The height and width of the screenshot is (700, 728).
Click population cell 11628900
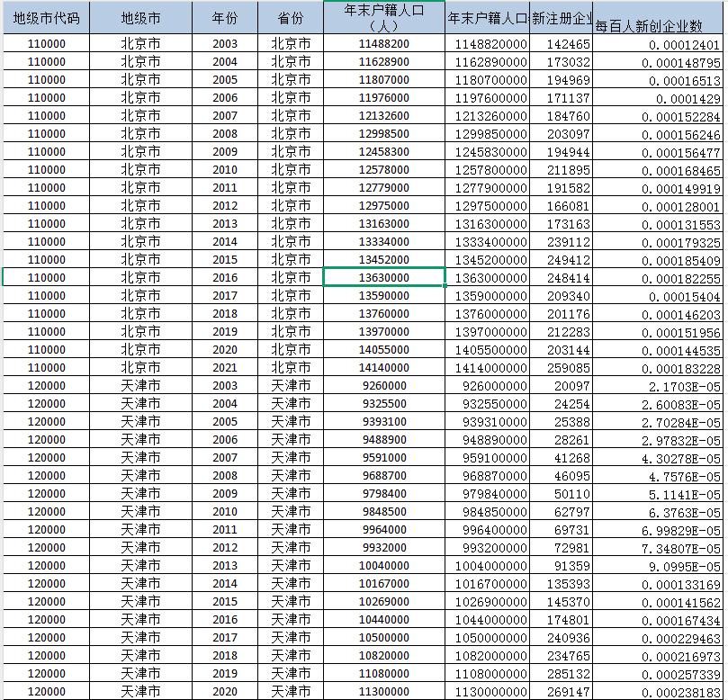(x=384, y=62)
